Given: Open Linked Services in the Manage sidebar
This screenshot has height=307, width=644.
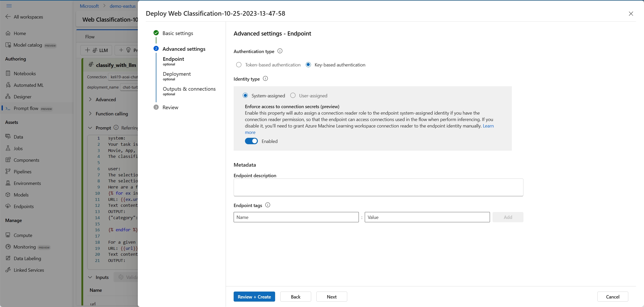Looking at the screenshot, I should click(29, 270).
